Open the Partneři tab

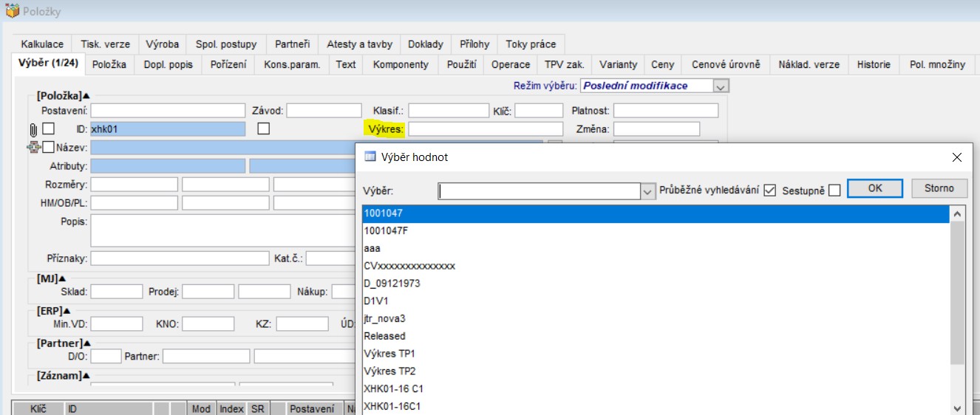292,44
